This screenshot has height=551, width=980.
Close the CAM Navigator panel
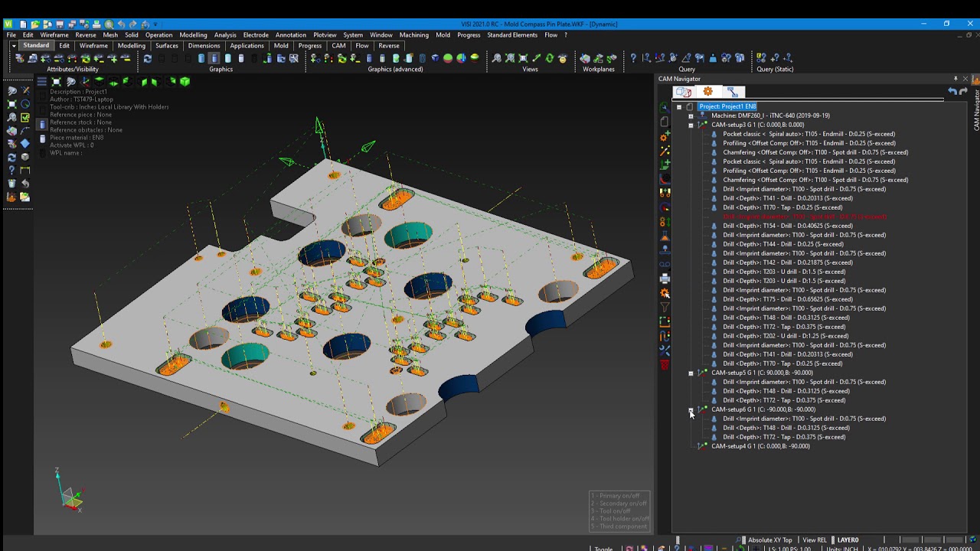click(965, 78)
